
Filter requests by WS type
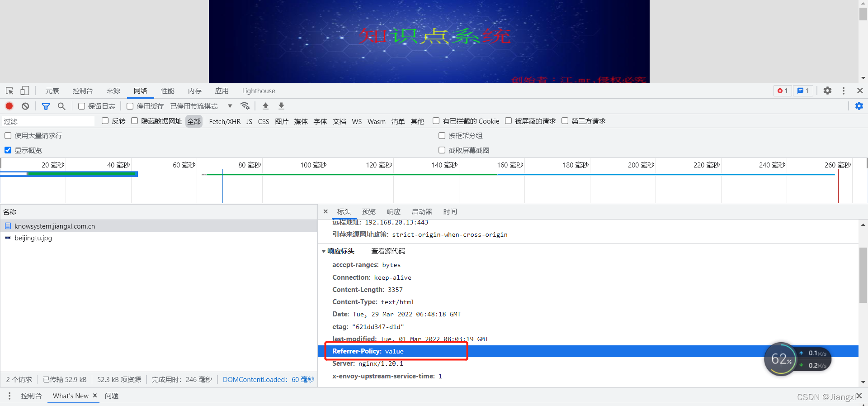(x=357, y=121)
